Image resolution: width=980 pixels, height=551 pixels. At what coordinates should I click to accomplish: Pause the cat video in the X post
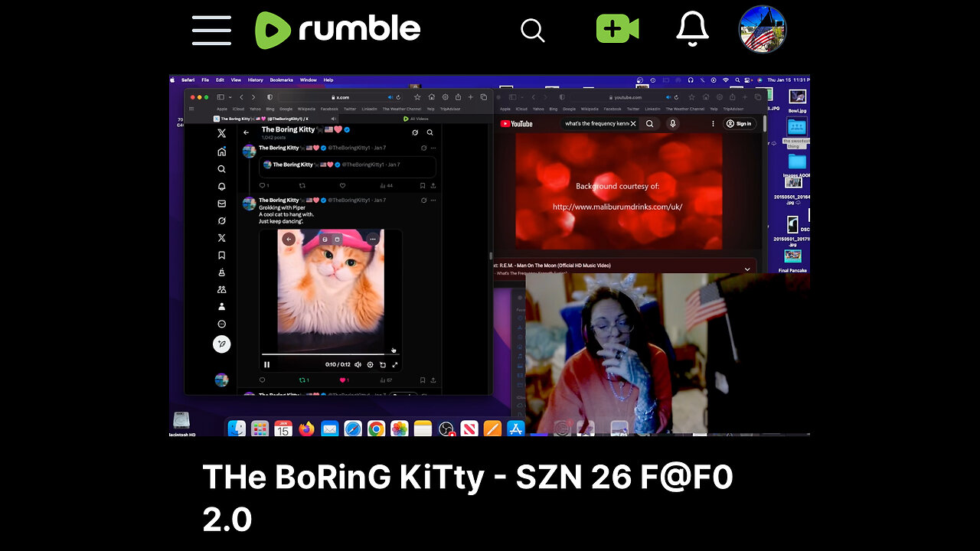(x=266, y=364)
